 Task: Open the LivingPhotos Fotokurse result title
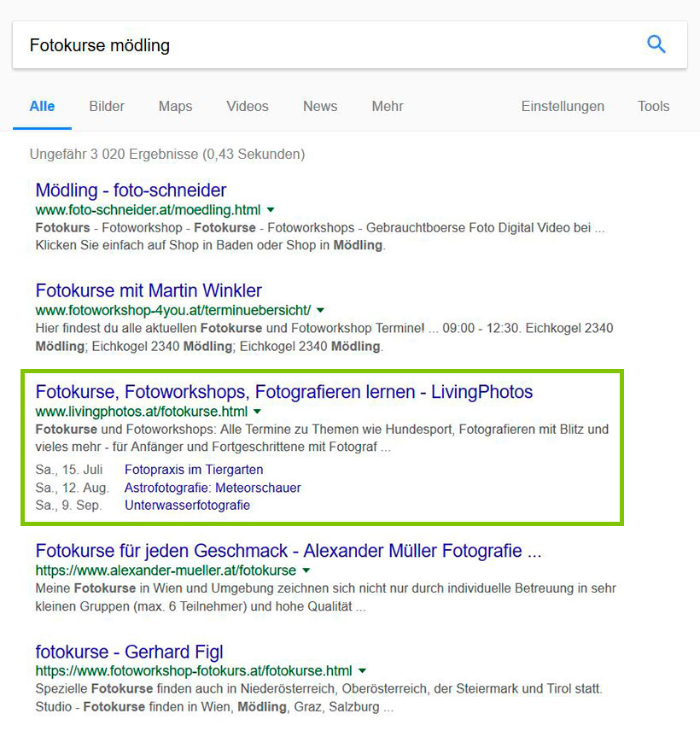pyautogui.click(x=284, y=391)
